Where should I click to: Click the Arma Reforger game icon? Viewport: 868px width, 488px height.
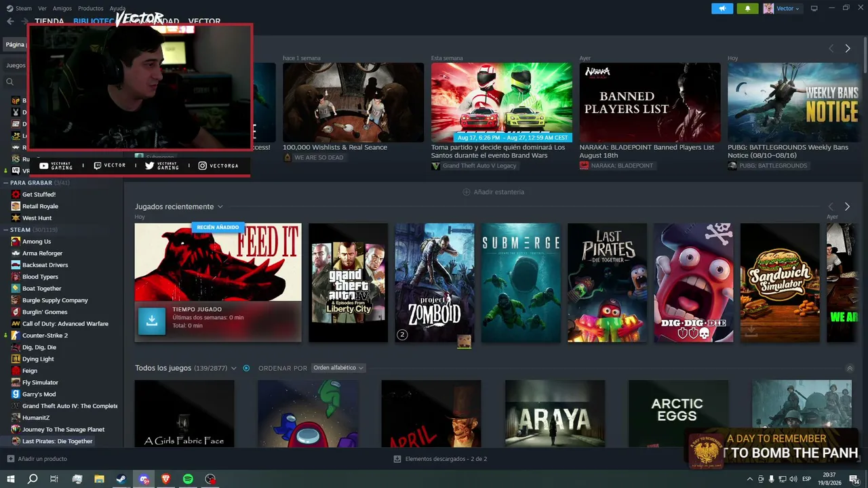click(16, 253)
